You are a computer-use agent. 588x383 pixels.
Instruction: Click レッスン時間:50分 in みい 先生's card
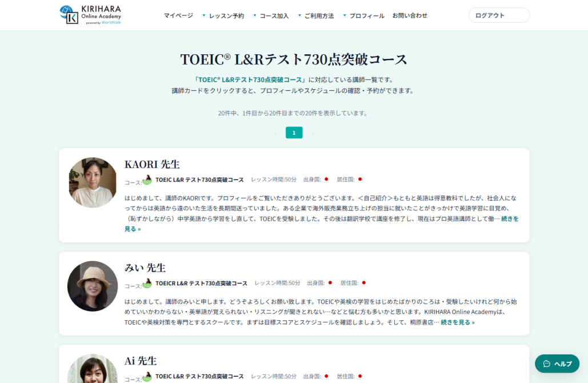pos(277,283)
